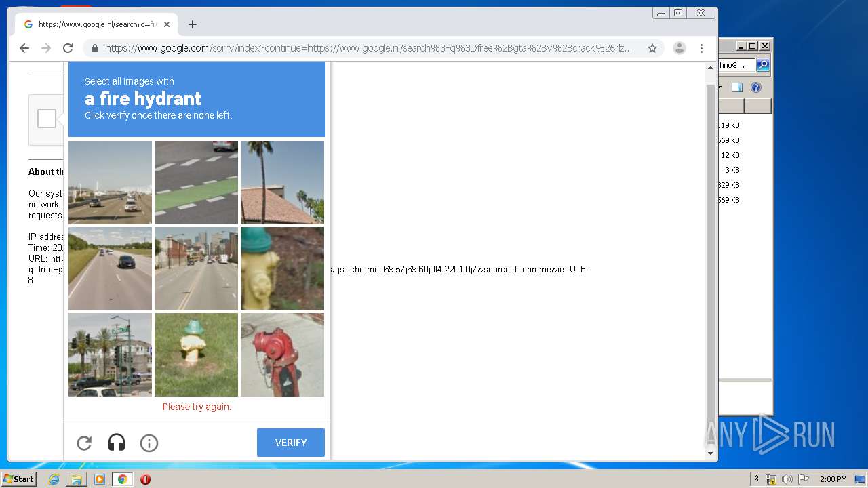Switch to the google.nl search tab
868x488 pixels.
point(96,24)
